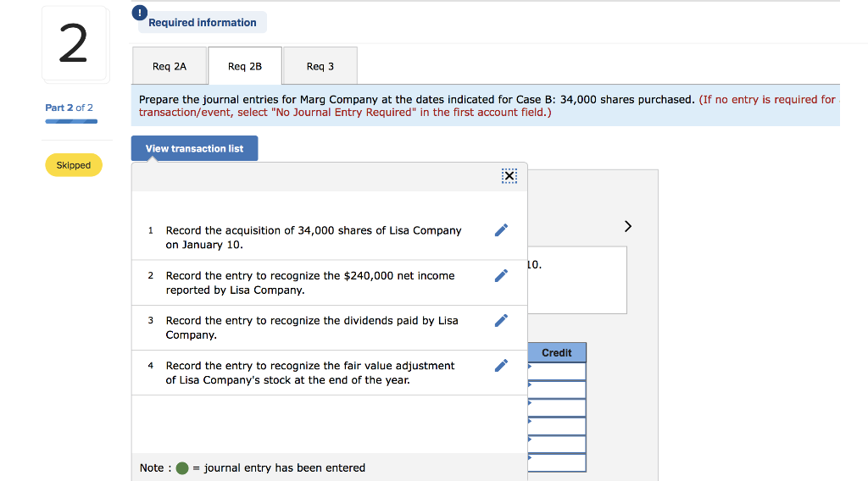Go to next transaction with right chevron
868x481 pixels.
pyautogui.click(x=628, y=226)
